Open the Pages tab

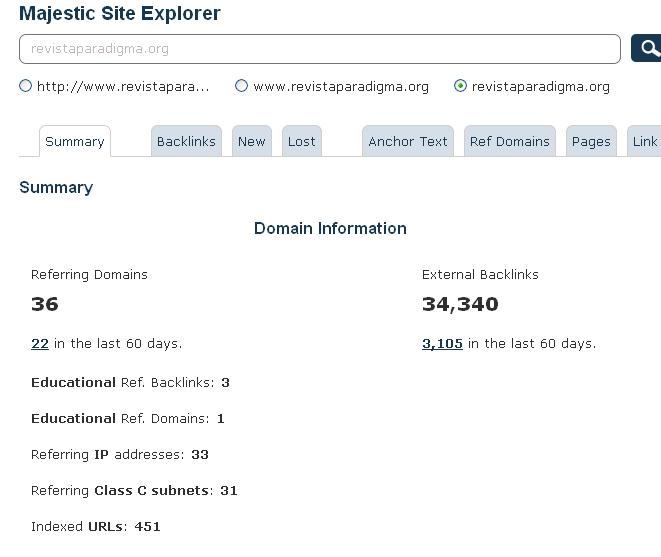(591, 141)
